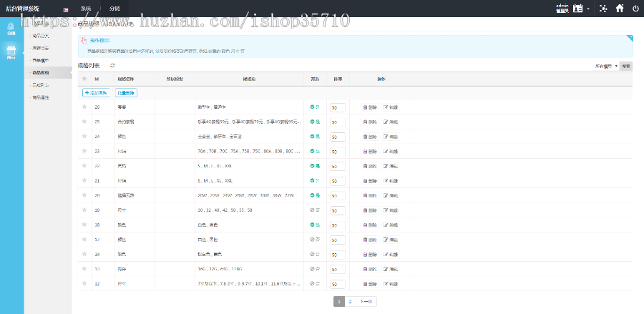Go to page 2 of the list
644x314 pixels.
(350, 302)
